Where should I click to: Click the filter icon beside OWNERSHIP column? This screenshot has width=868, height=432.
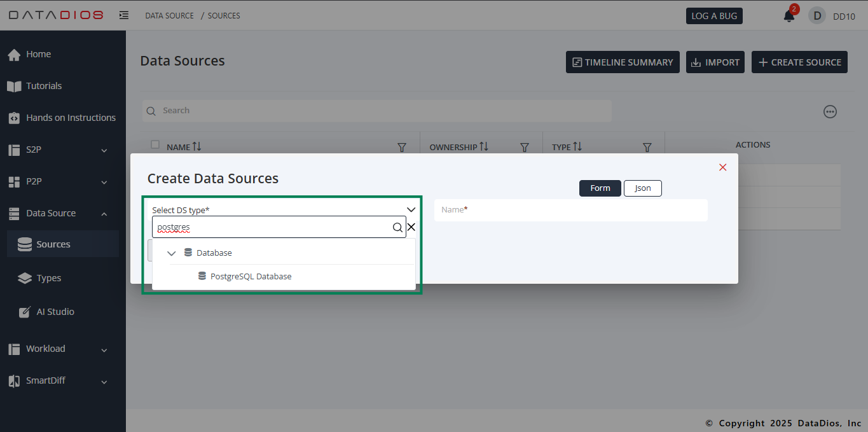click(x=524, y=147)
